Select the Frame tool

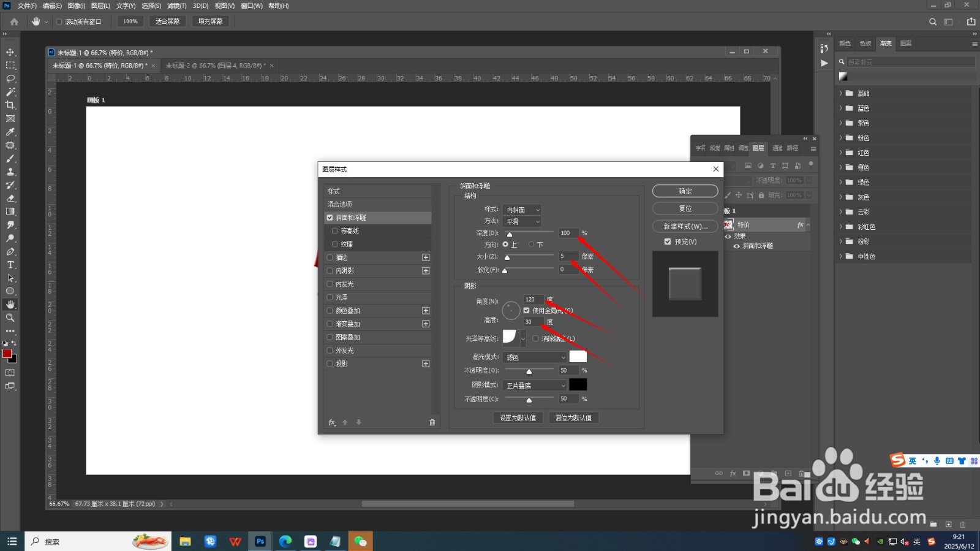(x=10, y=118)
